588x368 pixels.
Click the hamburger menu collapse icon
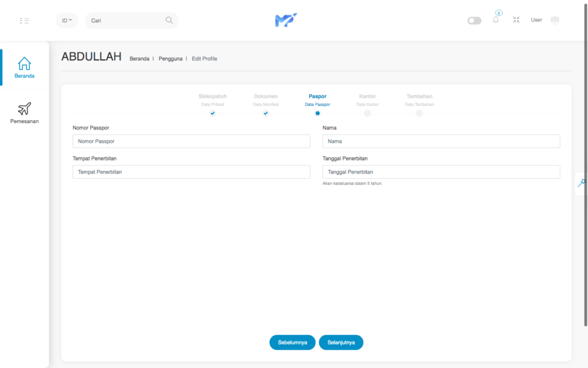(24, 21)
